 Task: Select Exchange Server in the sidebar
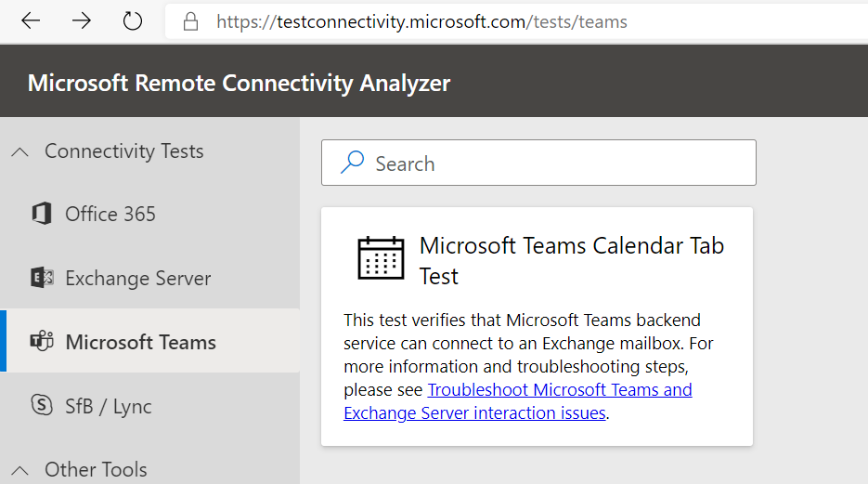[x=138, y=279]
